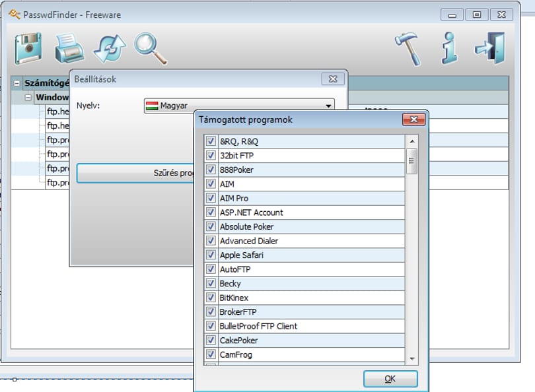Select the 'CakePoker' entry text
Image resolution: width=535 pixels, height=392 pixels.
coord(239,340)
